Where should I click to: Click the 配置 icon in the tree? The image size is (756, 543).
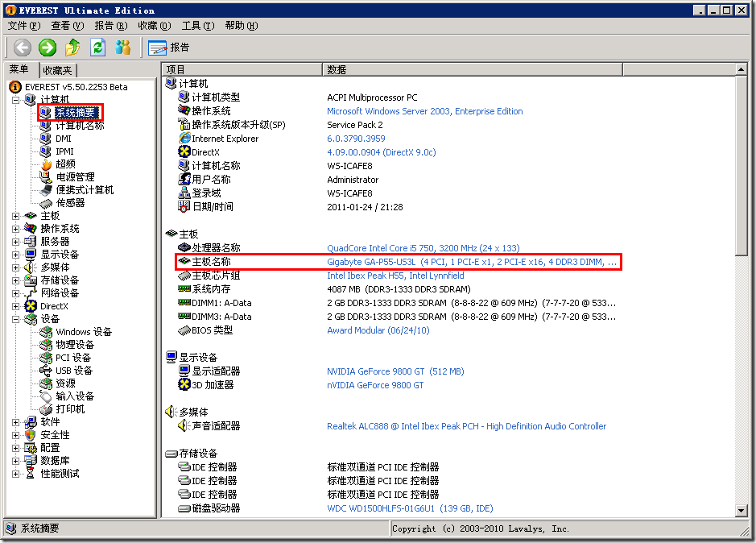click(x=31, y=448)
